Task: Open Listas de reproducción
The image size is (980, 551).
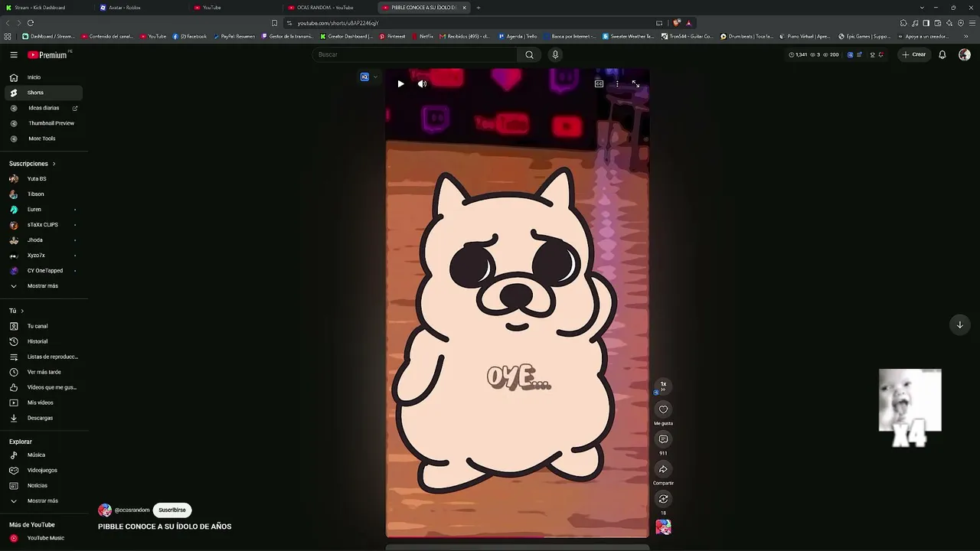Action: 44,357
